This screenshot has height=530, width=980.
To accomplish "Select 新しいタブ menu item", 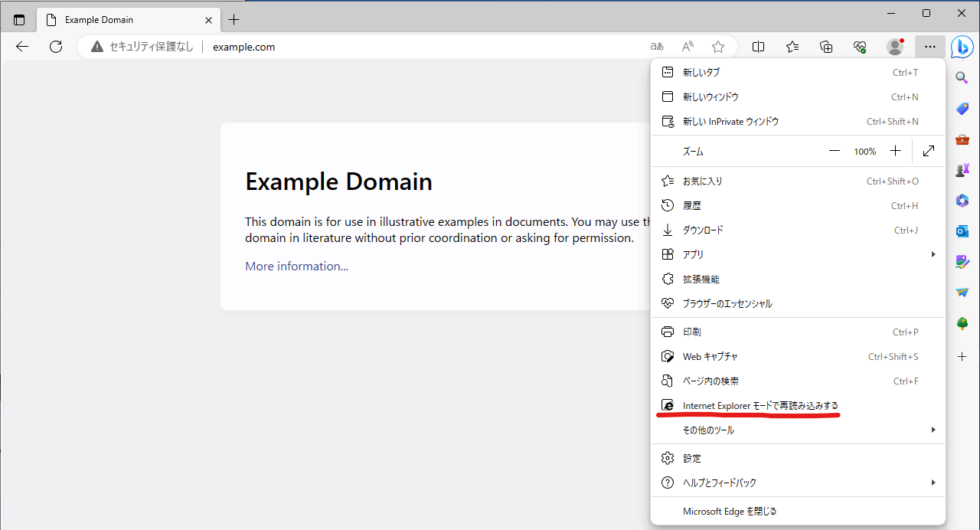I will point(798,73).
